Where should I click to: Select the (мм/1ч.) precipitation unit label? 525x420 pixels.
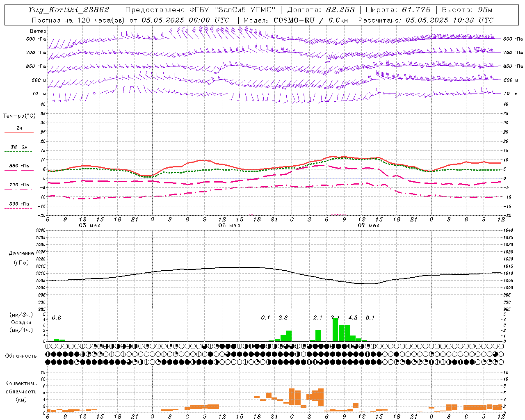pyautogui.click(x=21, y=330)
